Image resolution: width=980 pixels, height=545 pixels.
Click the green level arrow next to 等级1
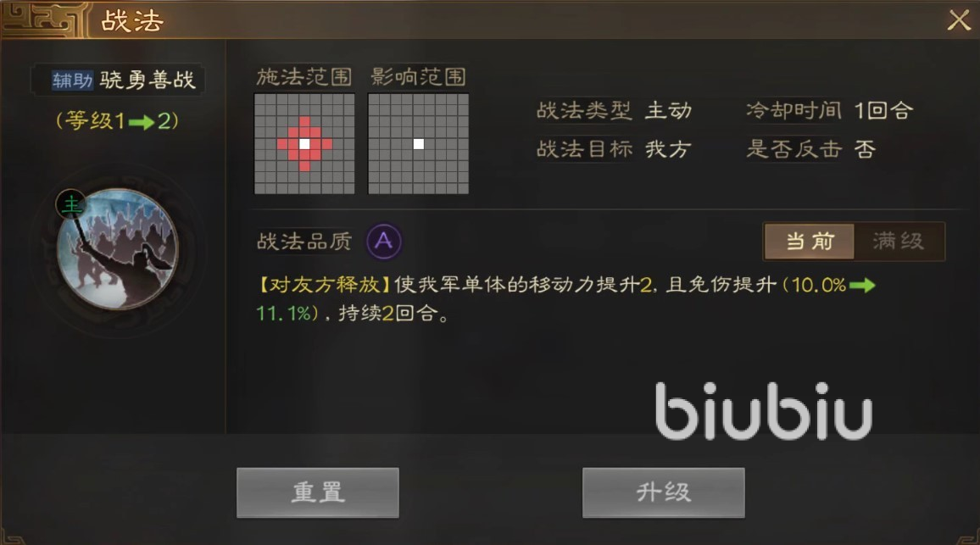point(142,122)
